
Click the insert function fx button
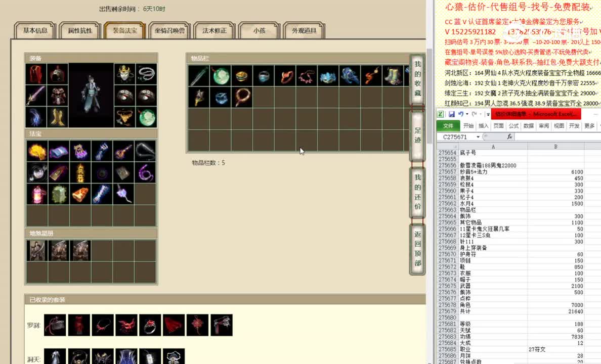[509, 137]
